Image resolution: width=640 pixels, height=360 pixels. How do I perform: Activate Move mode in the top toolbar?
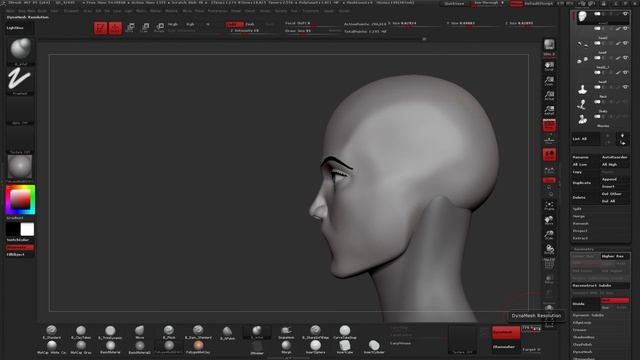pos(130,28)
